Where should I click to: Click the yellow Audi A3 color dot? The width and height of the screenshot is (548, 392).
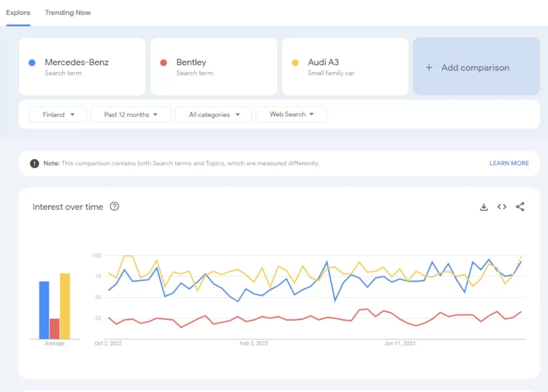(x=295, y=63)
